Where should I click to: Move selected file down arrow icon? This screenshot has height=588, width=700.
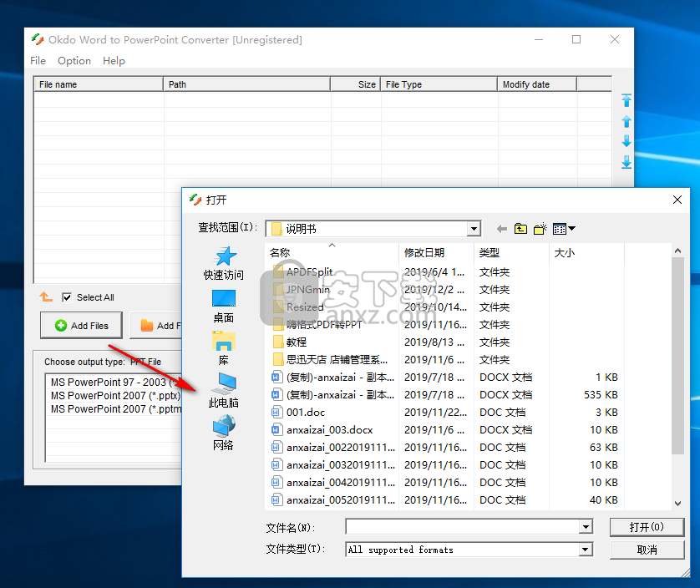click(x=626, y=141)
